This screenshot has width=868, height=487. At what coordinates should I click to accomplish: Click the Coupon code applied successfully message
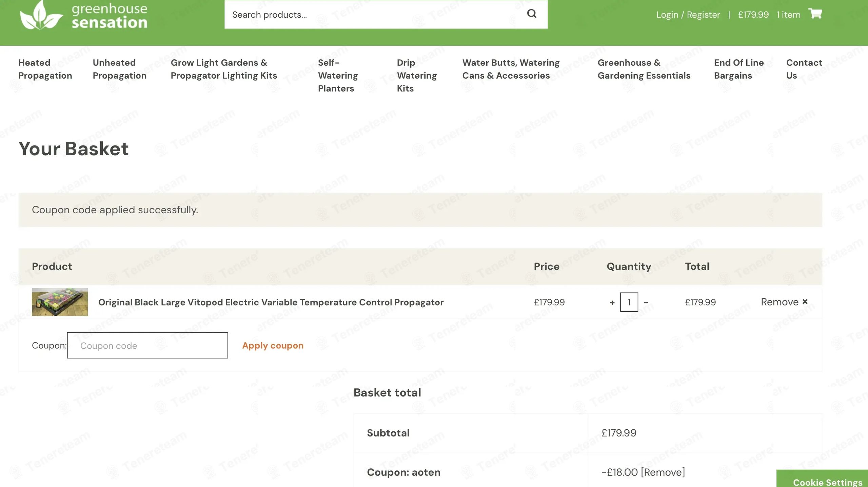115,210
